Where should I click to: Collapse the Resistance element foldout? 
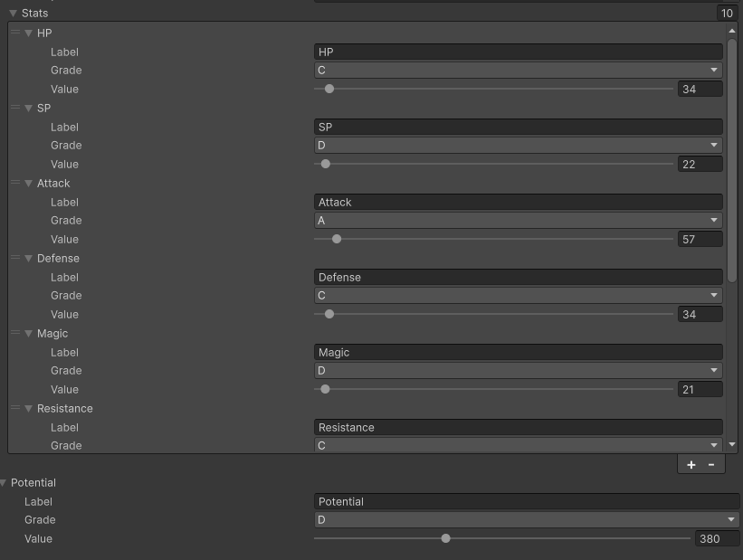point(29,409)
